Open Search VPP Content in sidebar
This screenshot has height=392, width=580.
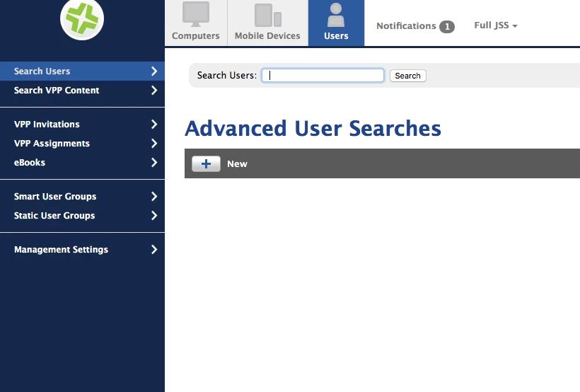coord(82,91)
